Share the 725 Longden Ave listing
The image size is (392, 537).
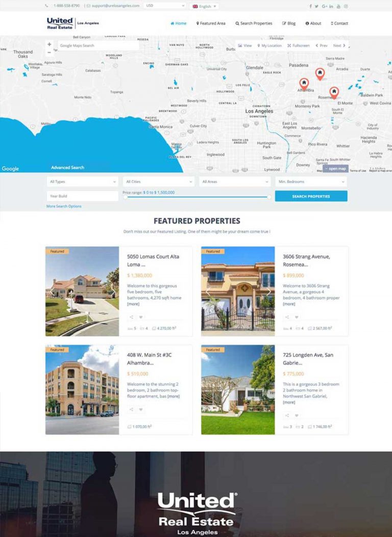click(x=287, y=416)
